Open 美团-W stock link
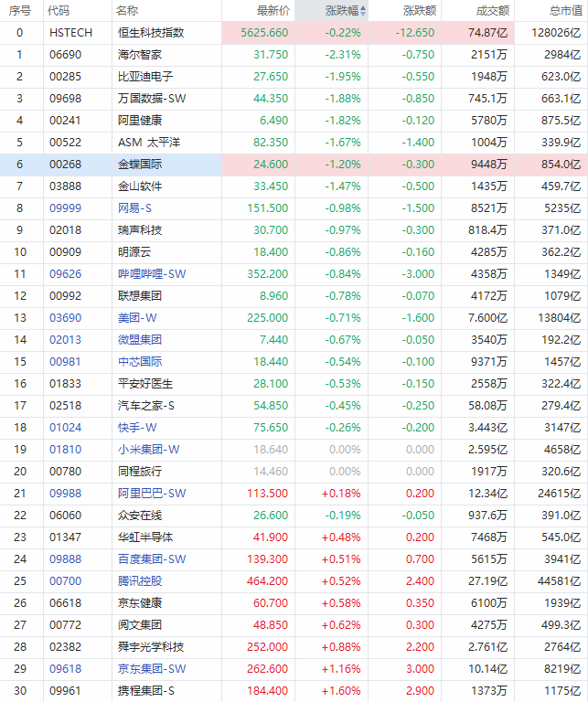The height and width of the screenshot is (702, 588). (x=137, y=318)
